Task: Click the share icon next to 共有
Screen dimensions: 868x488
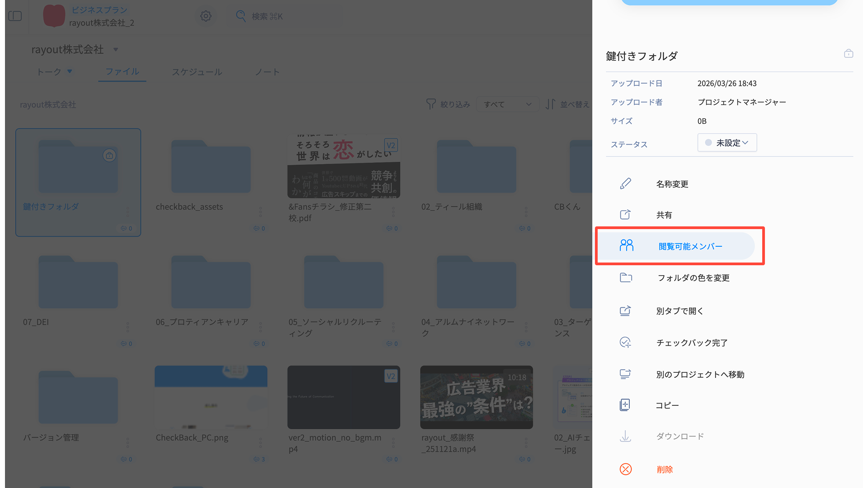Action: point(625,215)
